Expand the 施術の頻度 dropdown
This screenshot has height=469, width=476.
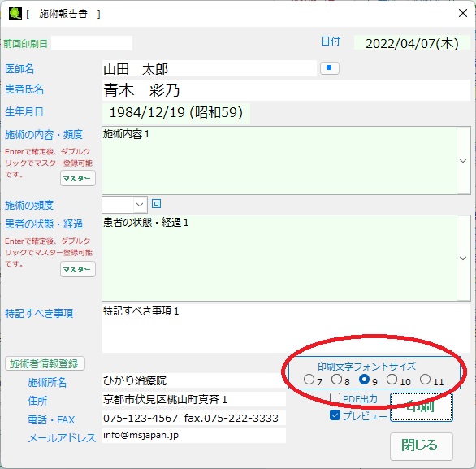140,205
